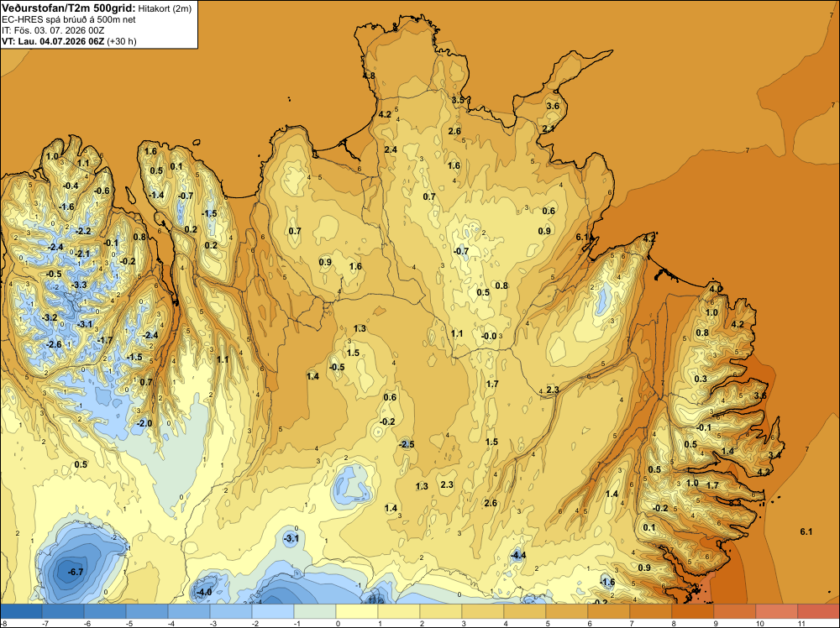The height and width of the screenshot is (628, 840).
Task: Click the -6.7 temperature label on the glacier
Action: pyautogui.click(x=76, y=572)
